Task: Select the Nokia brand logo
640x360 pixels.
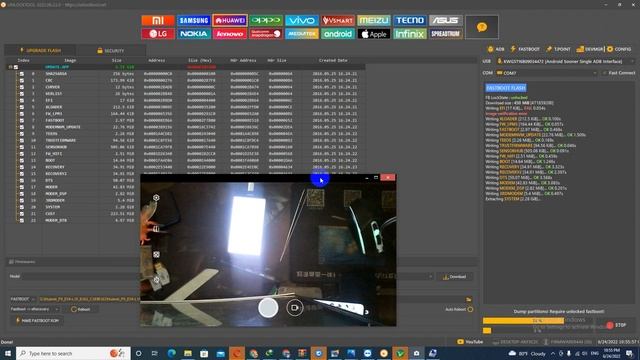Action: click(x=194, y=34)
